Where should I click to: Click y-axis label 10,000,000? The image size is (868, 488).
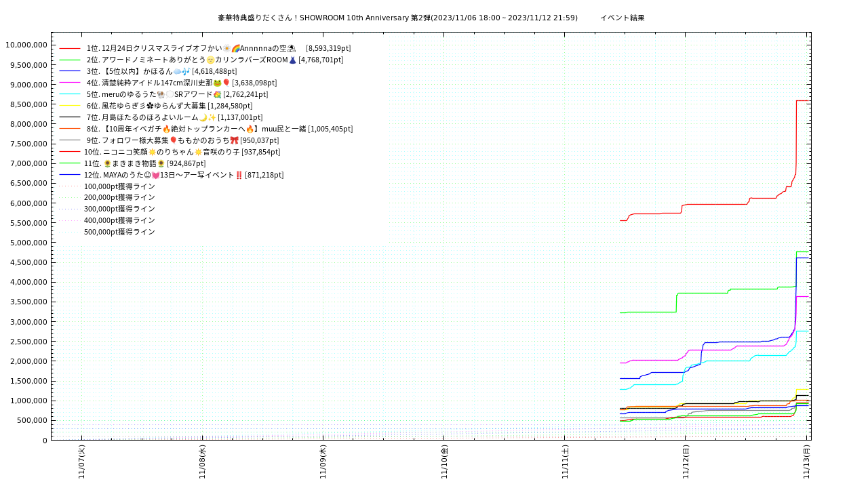click(x=26, y=45)
